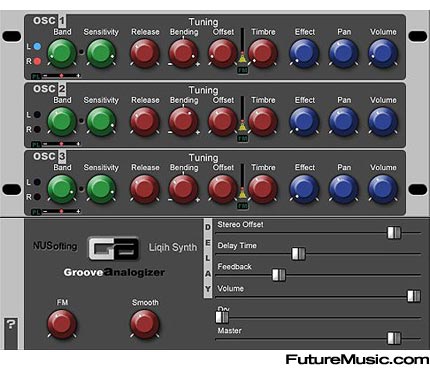This screenshot has height=375, width=430.
Task: Click the question mark help icon
Action: [x=11, y=325]
